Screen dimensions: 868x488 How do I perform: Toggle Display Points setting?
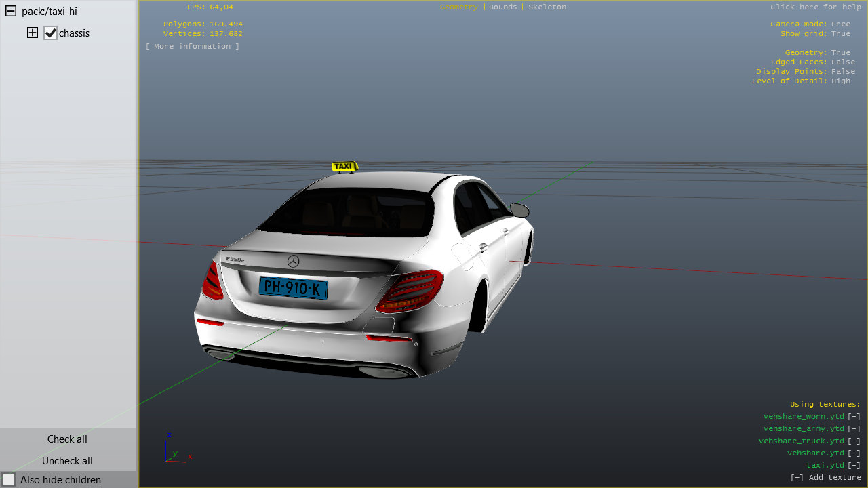[843, 72]
